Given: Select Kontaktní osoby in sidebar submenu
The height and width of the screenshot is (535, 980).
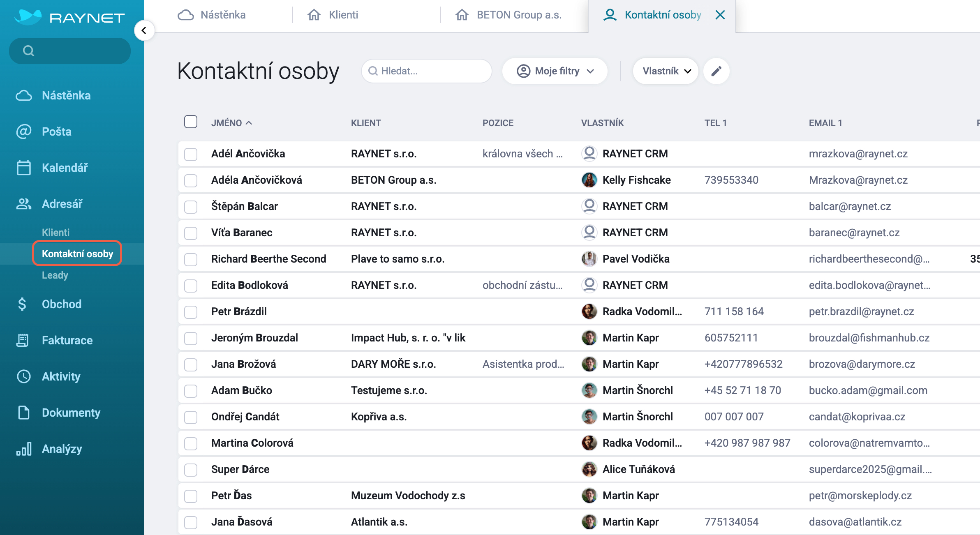Looking at the screenshot, I should (x=77, y=254).
